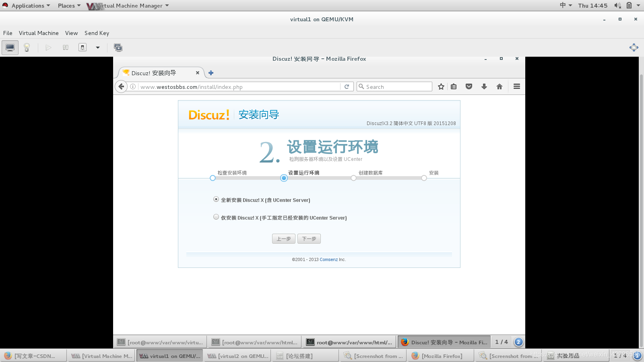Click guest workspace switcher 1 / 4
The height and width of the screenshot is (362, 644).
pos(502,342)
